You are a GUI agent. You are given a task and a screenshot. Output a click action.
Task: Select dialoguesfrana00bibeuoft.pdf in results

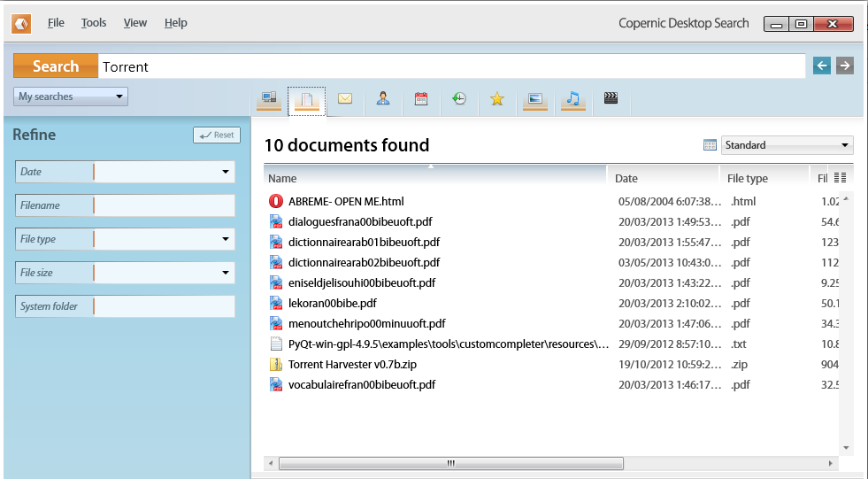pos(360,222)
